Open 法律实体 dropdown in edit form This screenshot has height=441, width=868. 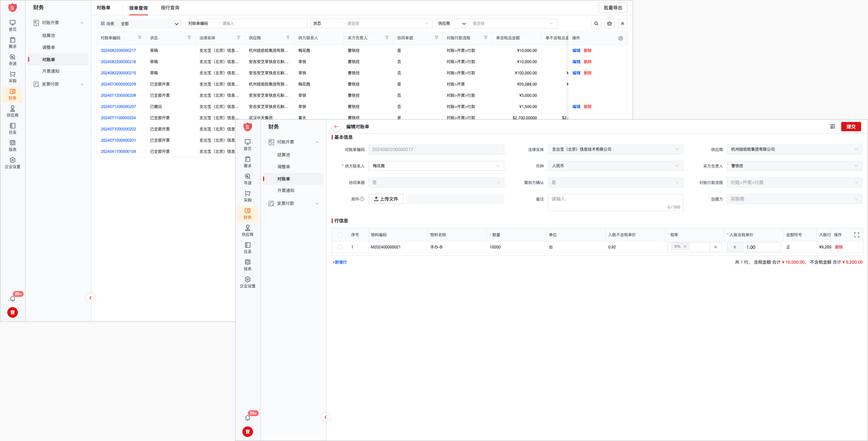tap(615, 150)
